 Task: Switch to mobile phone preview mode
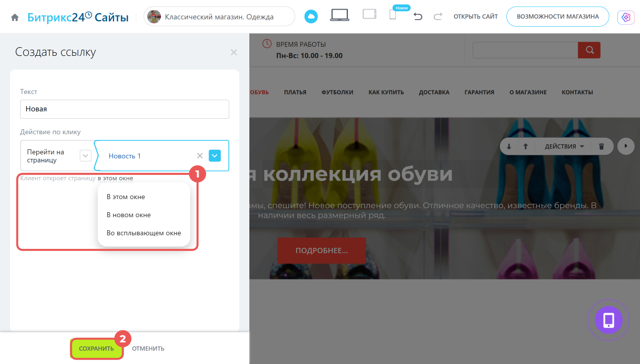point(393,15)
